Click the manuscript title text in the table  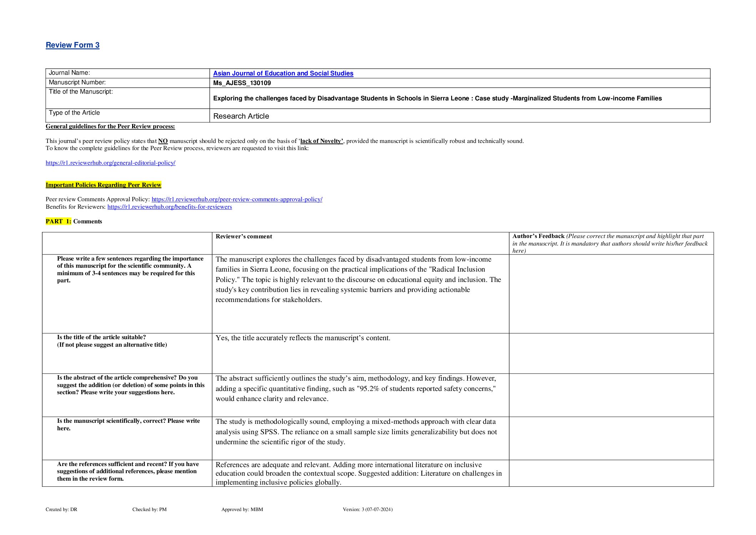coord(437,98)
